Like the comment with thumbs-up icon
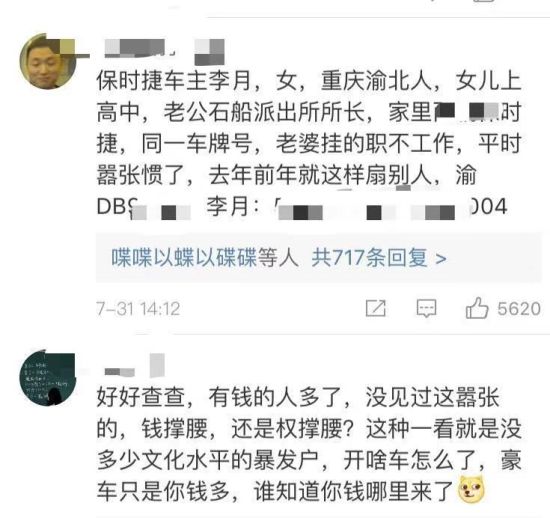The image size is (550, 518). click(477, 308)
